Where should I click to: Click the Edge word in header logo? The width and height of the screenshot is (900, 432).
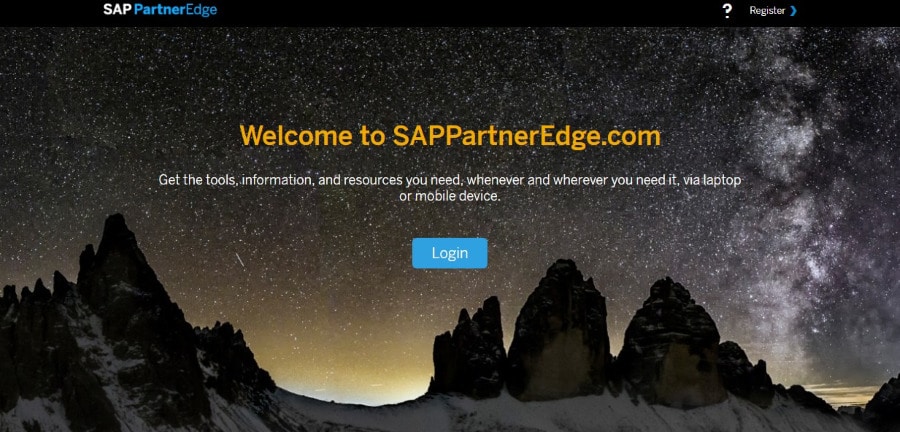point(200,10)
